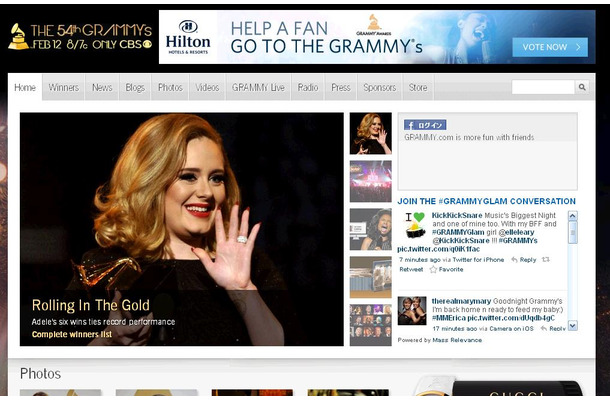Open the Mass Relevance link
The width and height of the screenshot is (610, 400).
point(457,340)
